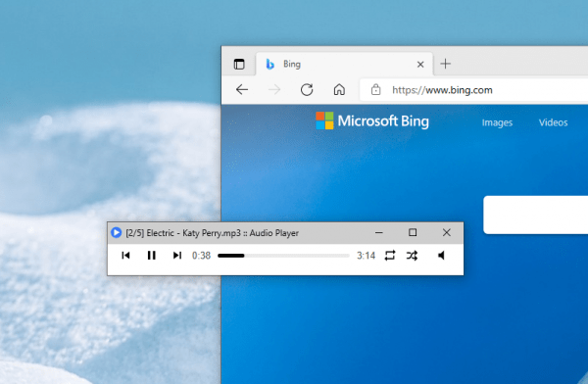Toggle repeat mode in Audio Player
Screen dimensions: 588x384
pyautogui.click(x=390, y=256)
